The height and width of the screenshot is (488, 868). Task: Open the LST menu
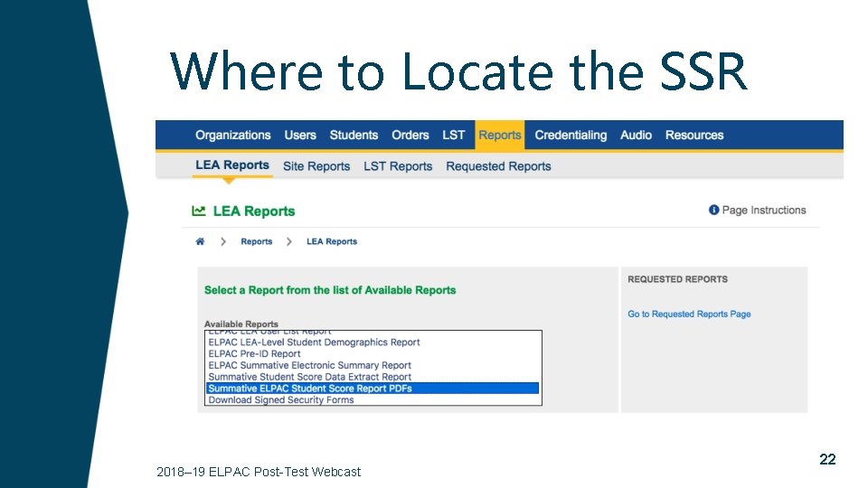[453, 135]
